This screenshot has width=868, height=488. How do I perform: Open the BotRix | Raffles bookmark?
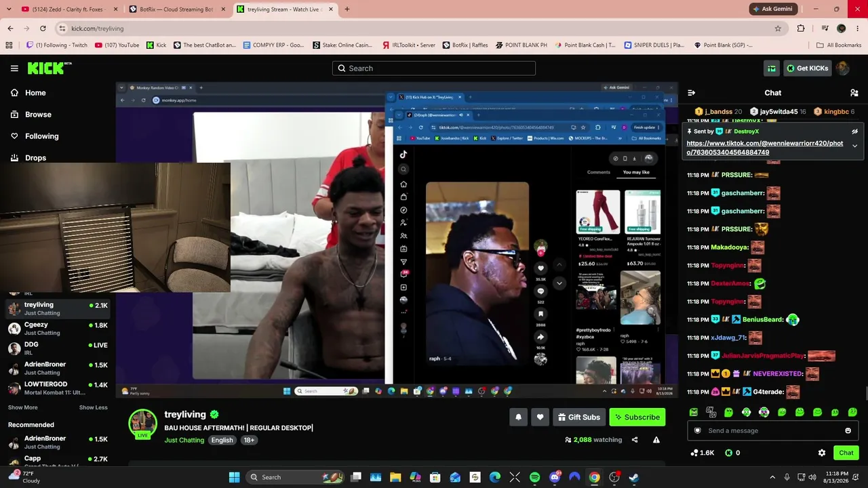tap(465, 45)
